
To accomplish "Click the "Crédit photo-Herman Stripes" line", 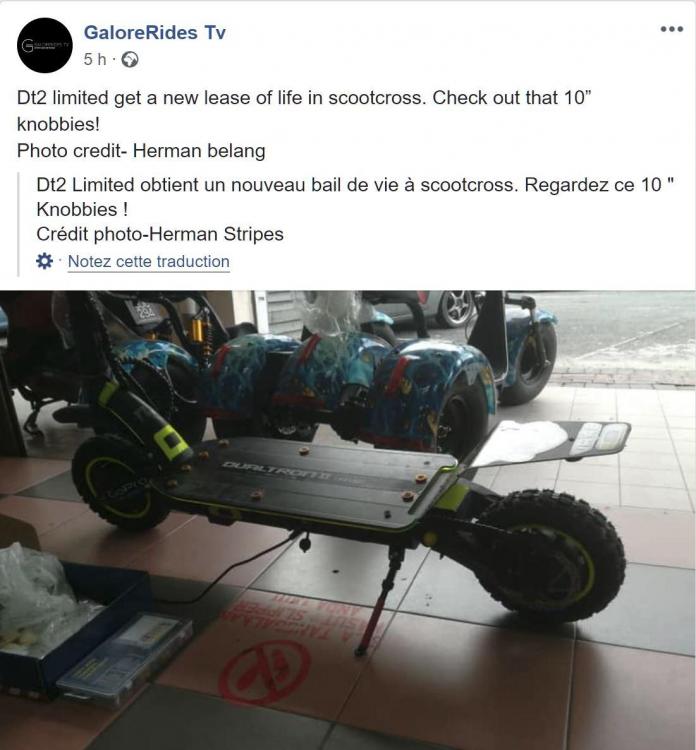I will click(160, 234).
